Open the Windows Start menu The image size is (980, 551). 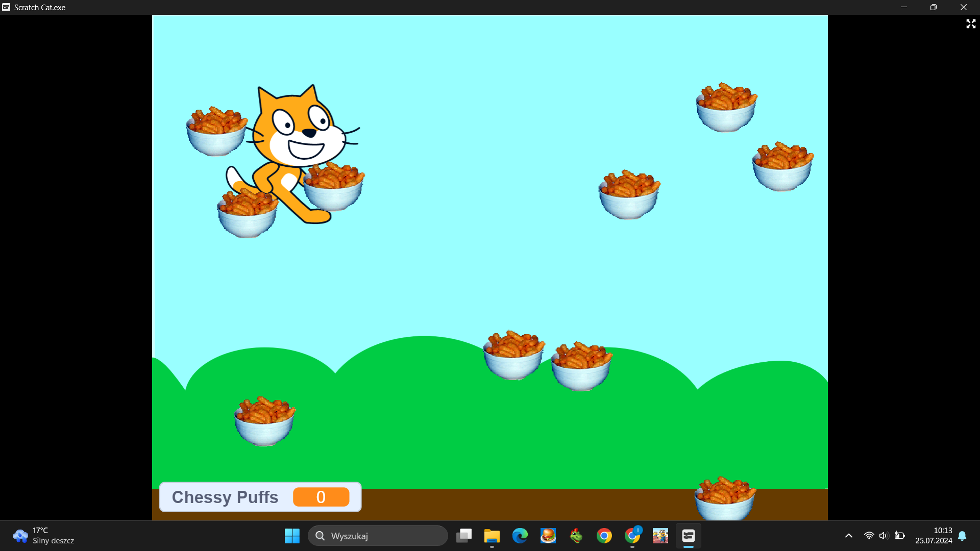[292, 536]
